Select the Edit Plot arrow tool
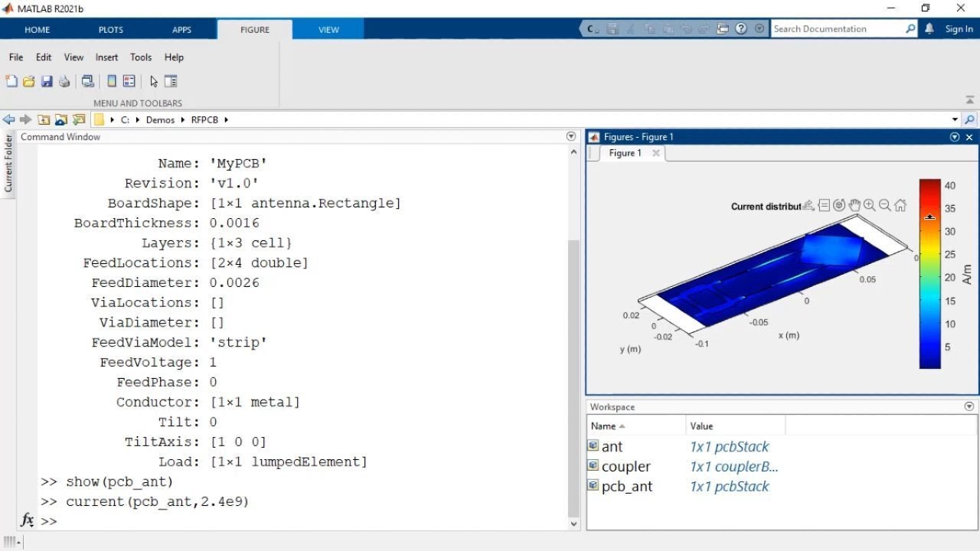This screenshot has width=980, height=551. tap(154, 81)
